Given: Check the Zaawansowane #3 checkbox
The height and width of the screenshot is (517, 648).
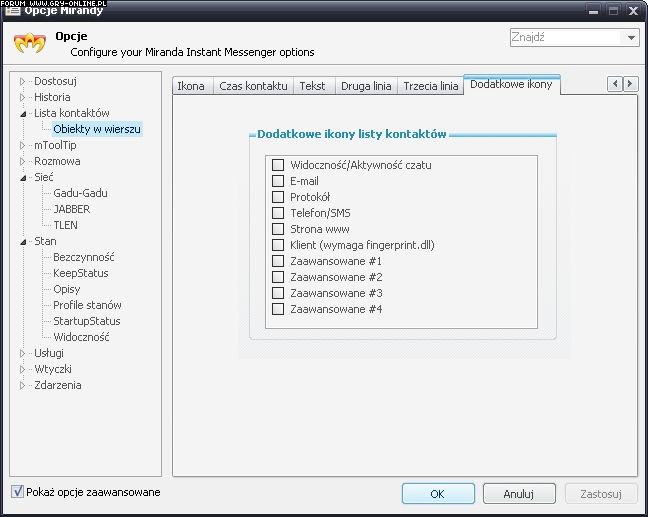Looking at the screenshot, I should point(278,293).
